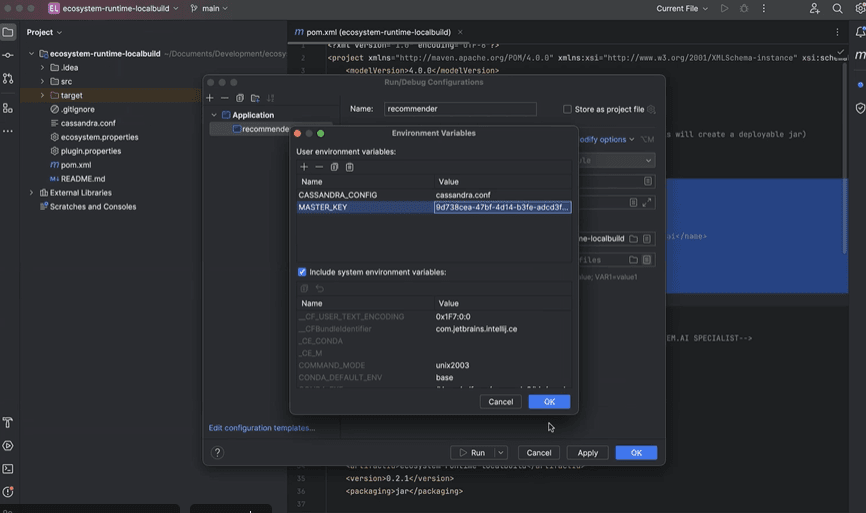
Task: Open the Project tool window icon
Action: 8,32
